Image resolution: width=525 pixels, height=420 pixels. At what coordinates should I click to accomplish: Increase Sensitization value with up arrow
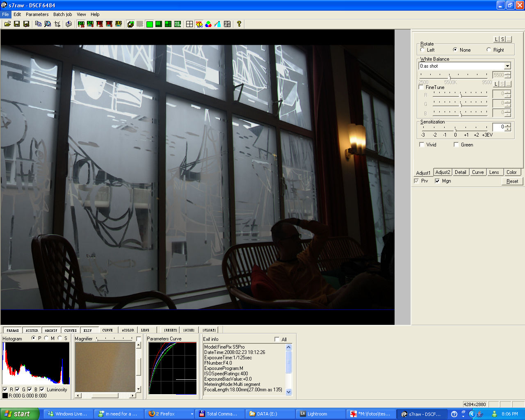click(x=508, y=125)
